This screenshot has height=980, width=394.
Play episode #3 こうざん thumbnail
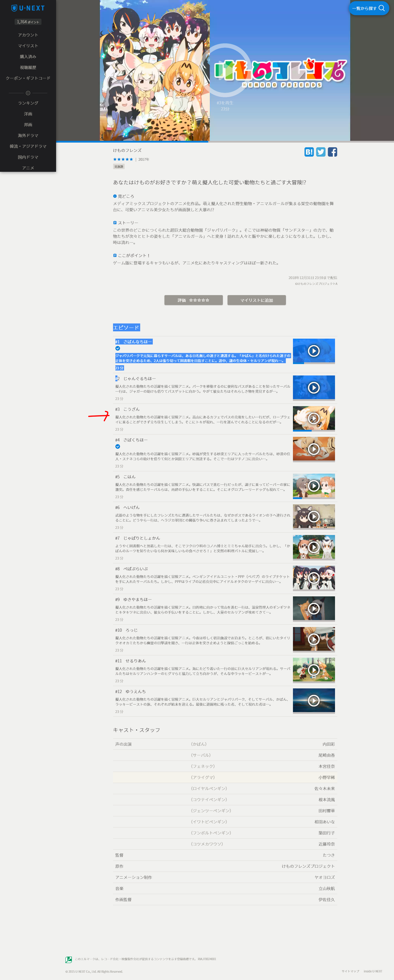click(x=314, y=418)
